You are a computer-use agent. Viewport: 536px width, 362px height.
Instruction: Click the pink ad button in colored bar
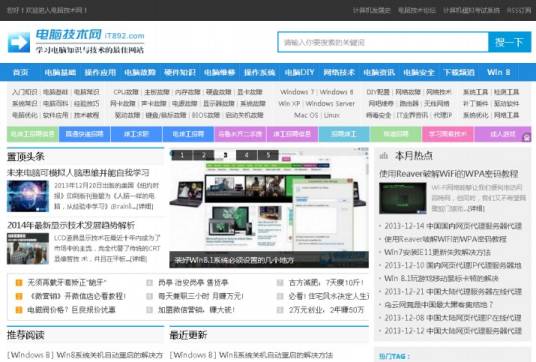coord(448,134)
